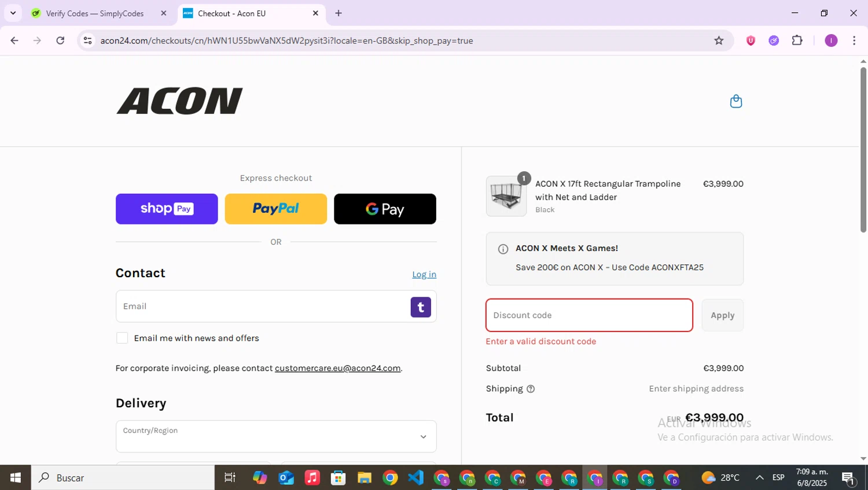The width and height of the screenshot is (868, 490).
Task: Open the Windows Start menu
Action: point(16,477)
